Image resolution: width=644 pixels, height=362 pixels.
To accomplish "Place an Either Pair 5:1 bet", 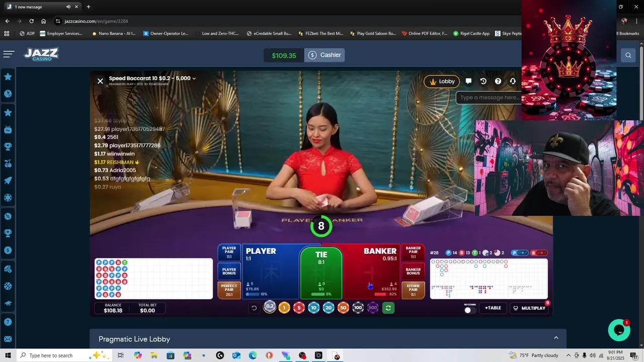I will tap(413, 290).
